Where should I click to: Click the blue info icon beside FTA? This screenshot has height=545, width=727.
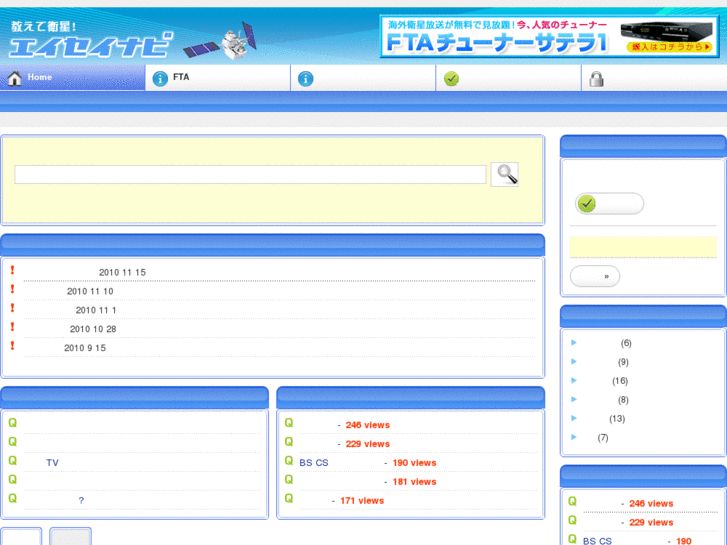coord(160,79)
